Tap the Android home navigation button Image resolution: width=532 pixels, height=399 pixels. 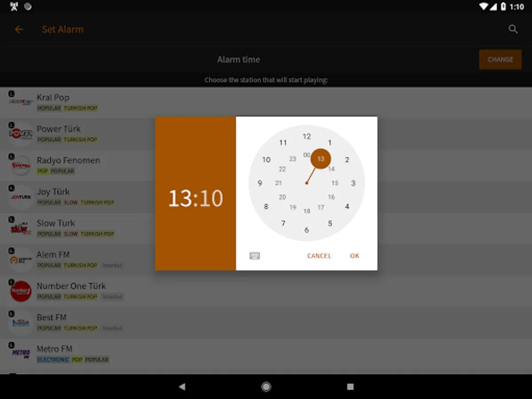point(266,387)
